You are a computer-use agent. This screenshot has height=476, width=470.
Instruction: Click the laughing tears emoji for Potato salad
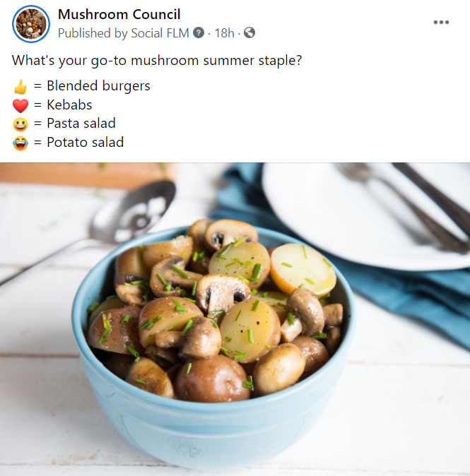20,143
